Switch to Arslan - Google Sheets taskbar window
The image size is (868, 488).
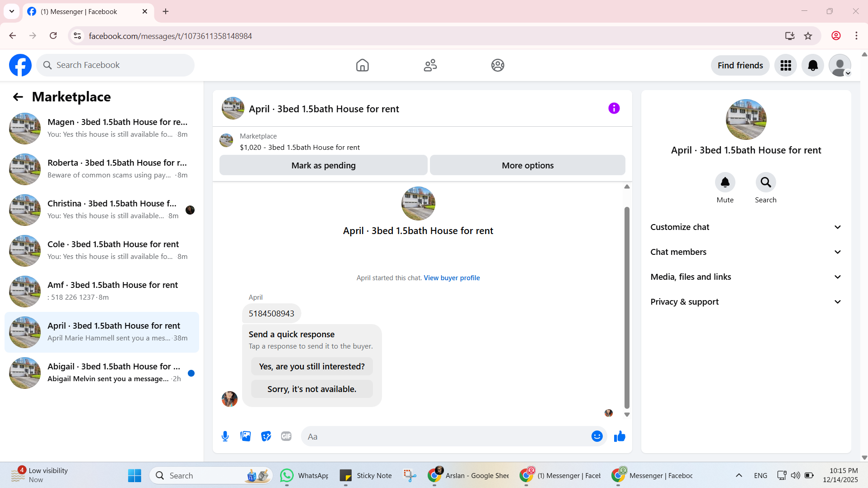(469, 476)
